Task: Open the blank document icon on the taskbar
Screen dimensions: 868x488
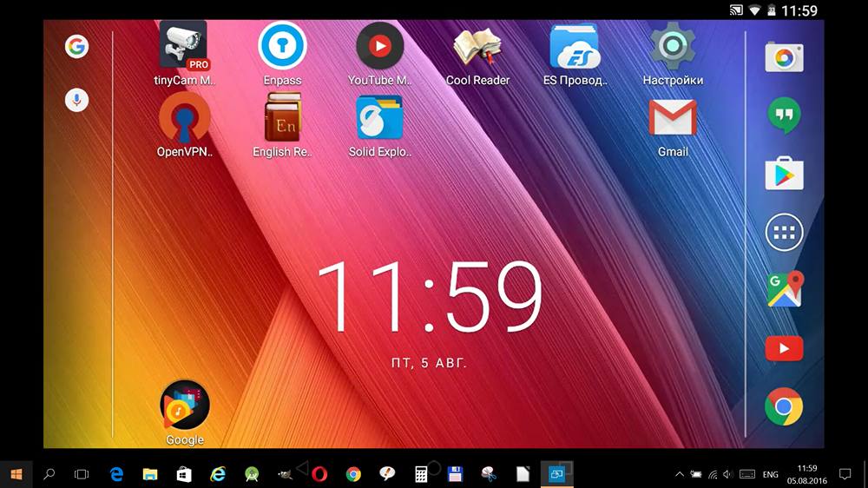Action: tap(523, 474)
